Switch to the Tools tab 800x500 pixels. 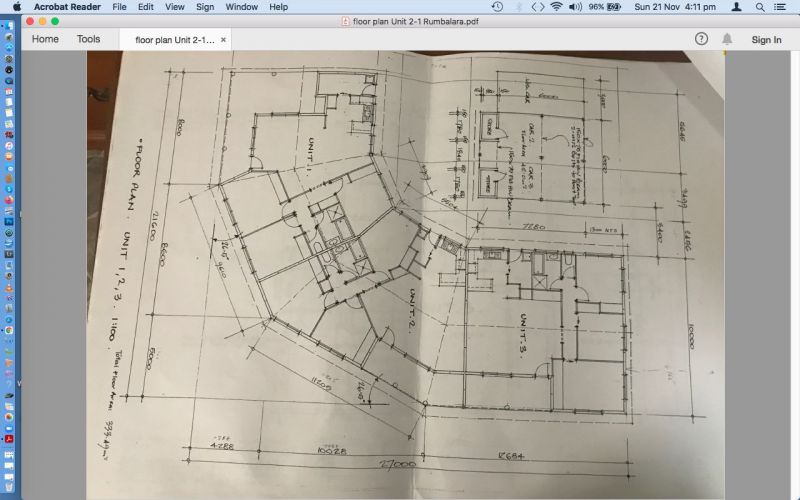point(89,39)
